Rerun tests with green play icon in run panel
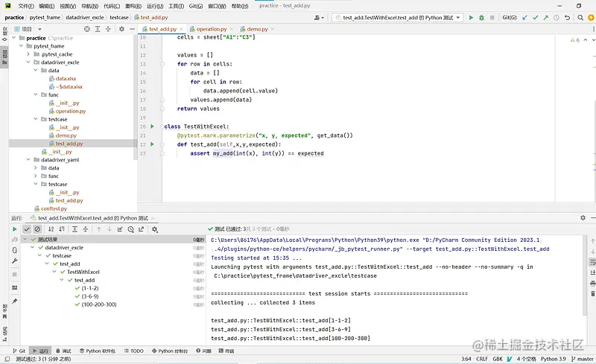 (x=14, y=229)
